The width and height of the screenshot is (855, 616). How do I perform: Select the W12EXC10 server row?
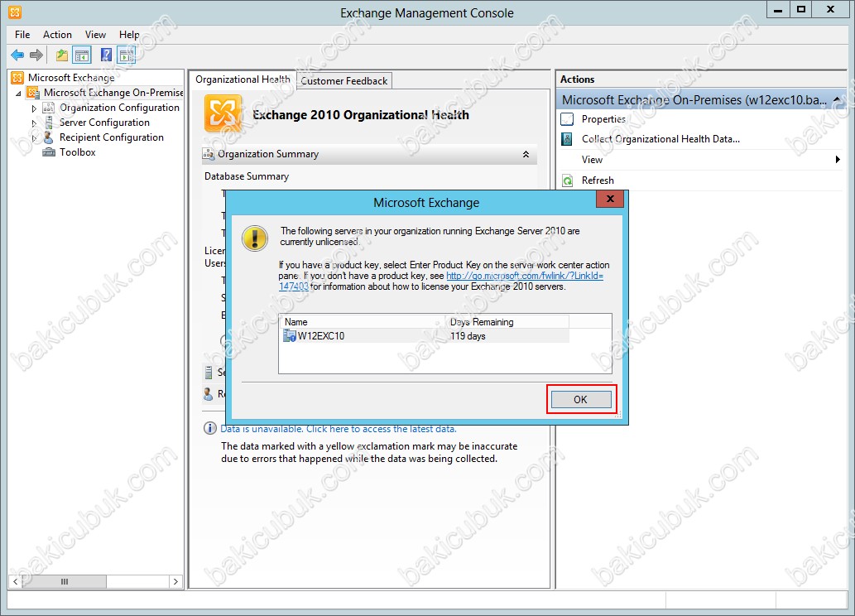pyautogui.click(x=425, y=335)
